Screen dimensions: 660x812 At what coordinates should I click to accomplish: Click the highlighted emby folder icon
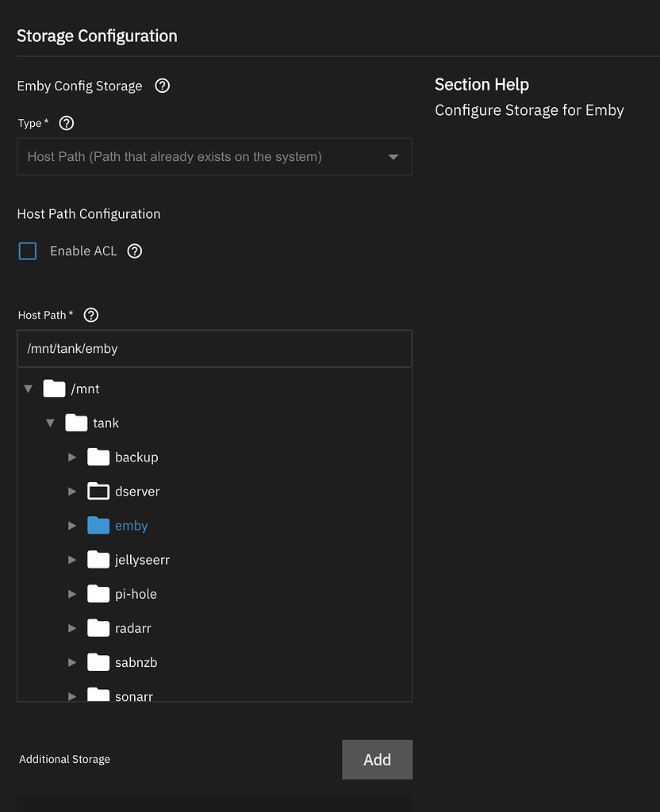coord(98,525)
